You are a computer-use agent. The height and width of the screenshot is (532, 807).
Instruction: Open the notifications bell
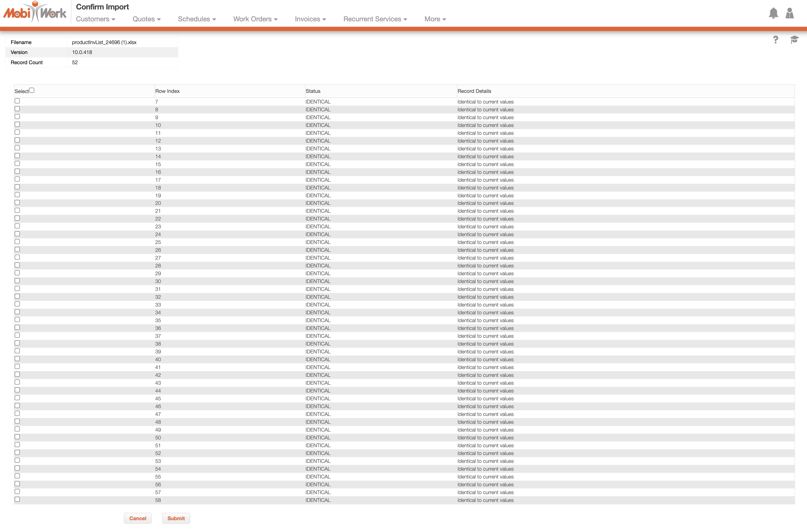[x=773, y=13]
